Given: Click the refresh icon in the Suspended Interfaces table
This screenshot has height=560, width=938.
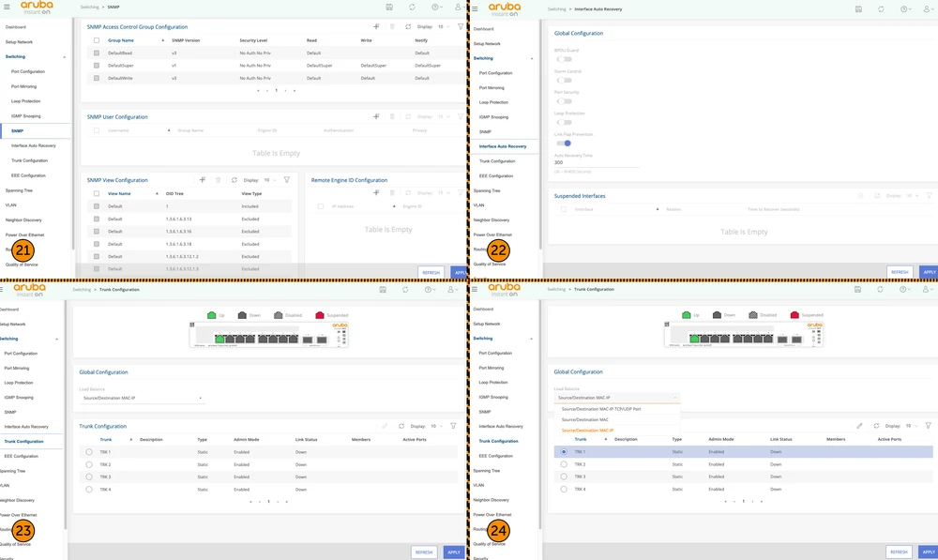Looking at the screenshot, I should point(875,196).
